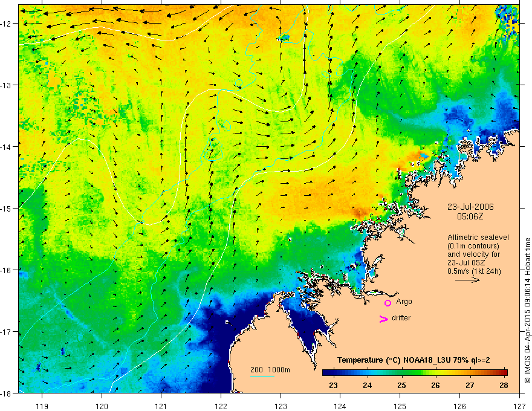Viewport: 532px width, 411px height.
Task: Click the longitude axis label 121
Action: point(161,406)
